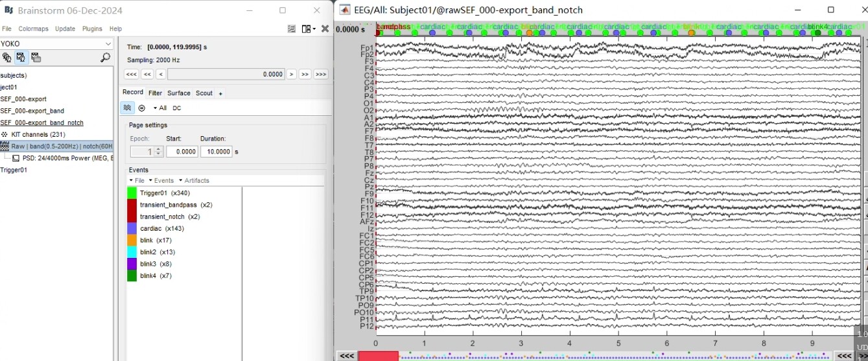Viewport: 868px width, 361px height.
Task: Click the Duration field showing 10.0000
Action: (x=217, y=152)
